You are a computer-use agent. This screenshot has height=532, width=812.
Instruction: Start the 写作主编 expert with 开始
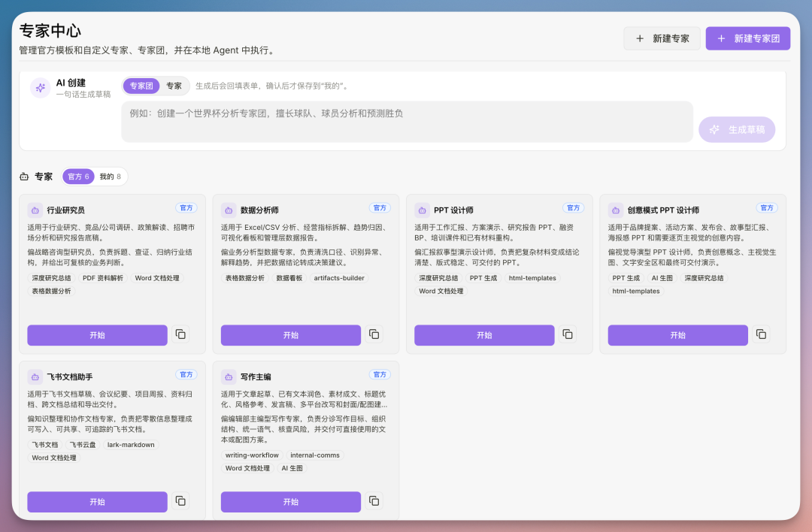point(291,502)
